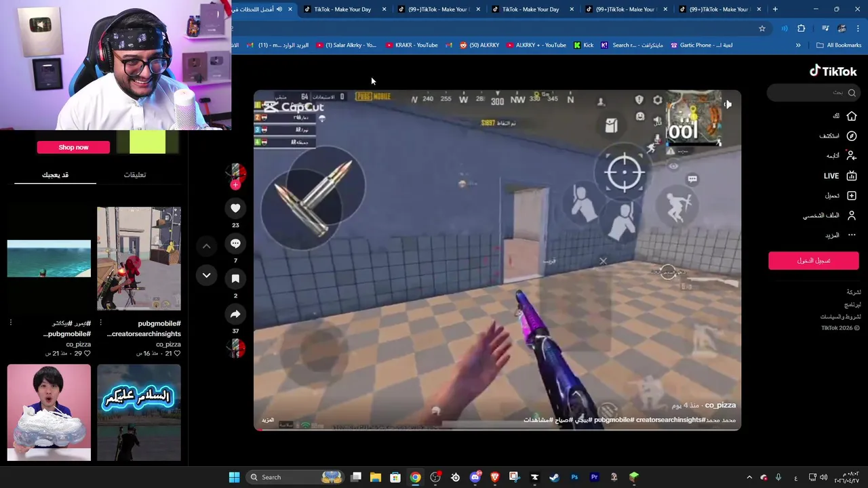Open Steam from the taskbar

554,477
